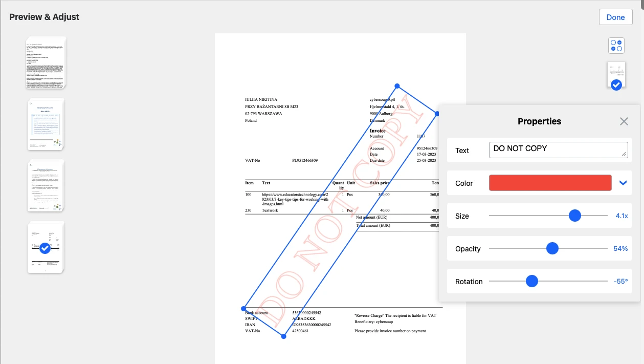Screen dimensions: 644x364
Task: Expand the Color dropdown chevron
Action: 623,183
